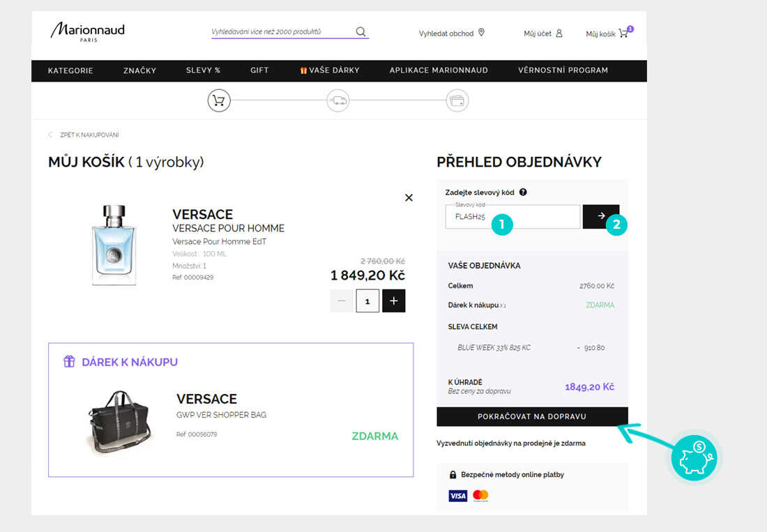The height and width of the screenshot is (532, 767).
Task: Click the green ZDARMA label on gift
Action: click(x=375, y=436)
